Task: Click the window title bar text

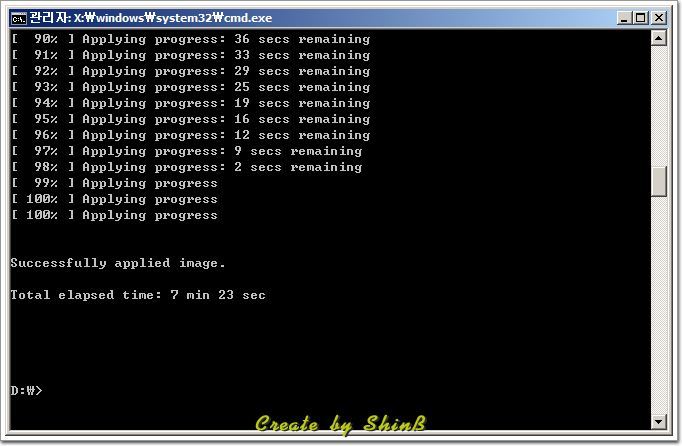Action: click(150, 18)
